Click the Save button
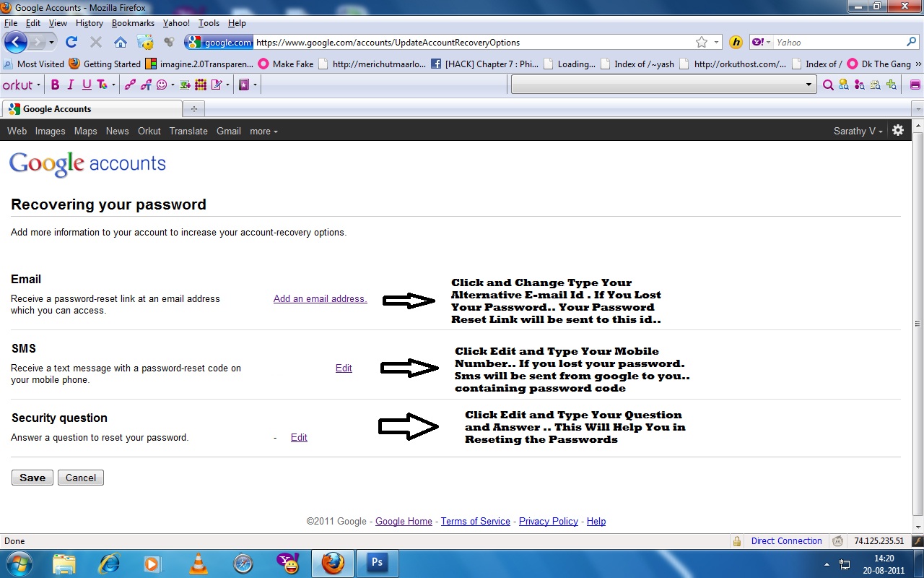This screenshot has height=578, width=924. click(32, 478)
